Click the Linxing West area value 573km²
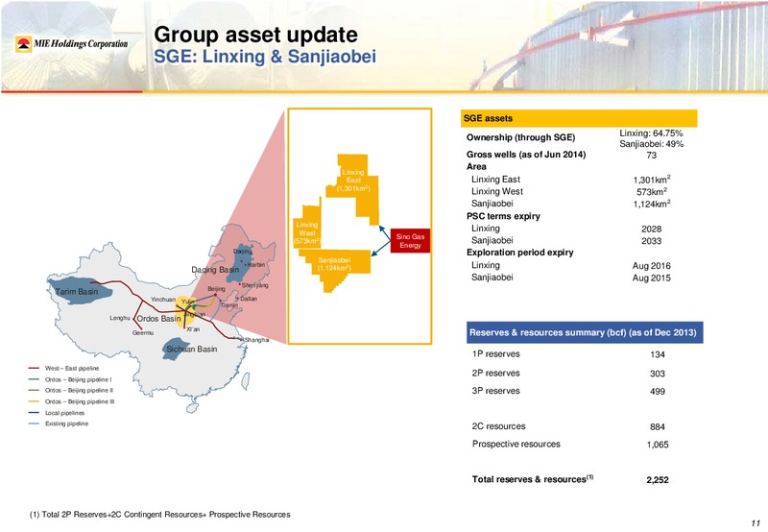 coord(652,191)
